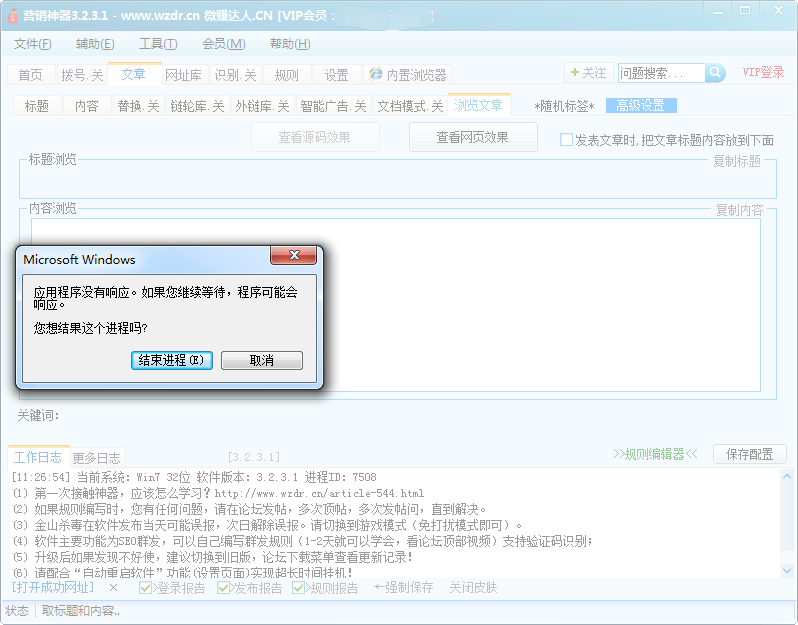The height and width of the screenshot is (625, 798).
Task: Toggle 规则报告 checkbox
Action: pos(298,588)
